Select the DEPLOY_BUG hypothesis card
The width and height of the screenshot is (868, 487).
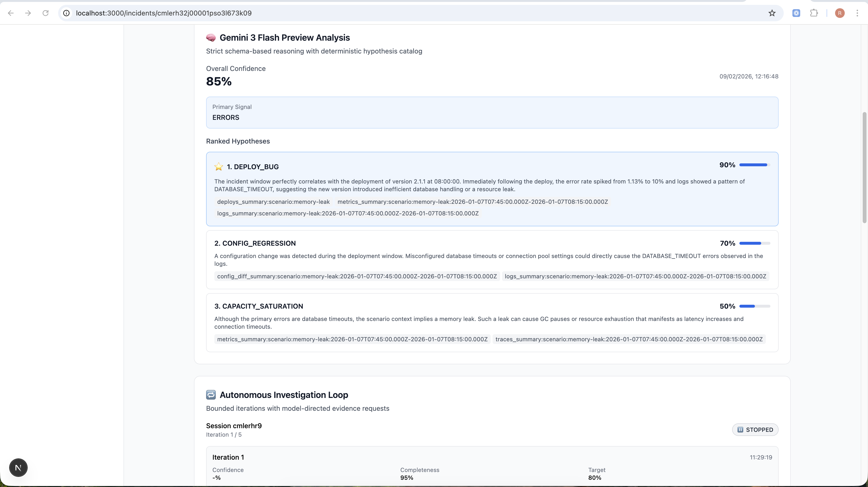492,189
